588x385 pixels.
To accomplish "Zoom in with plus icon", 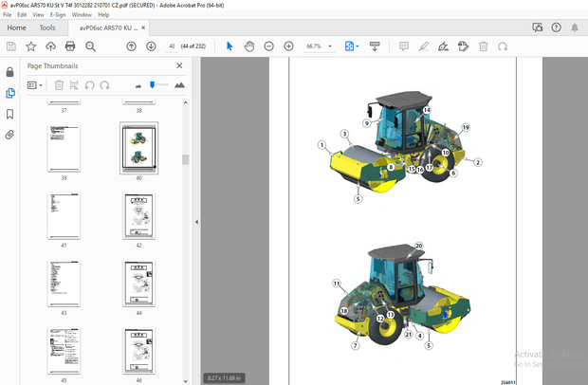I will 288,46.
